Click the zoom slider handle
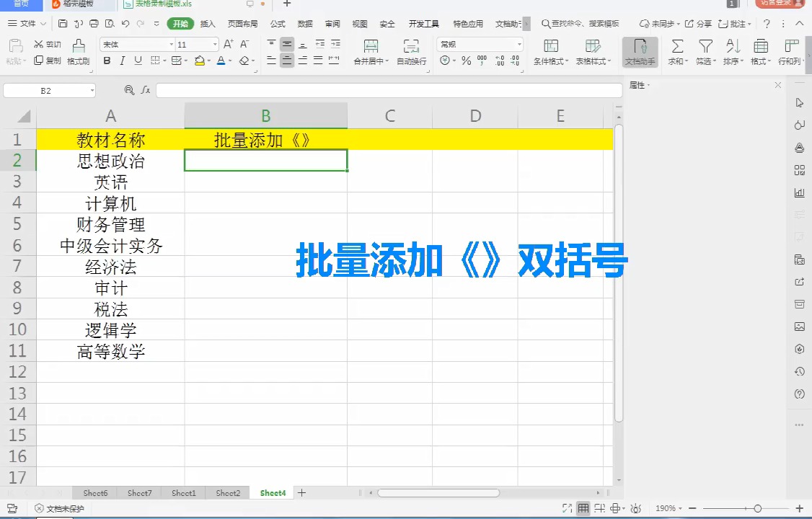 (x=758, y=509)
